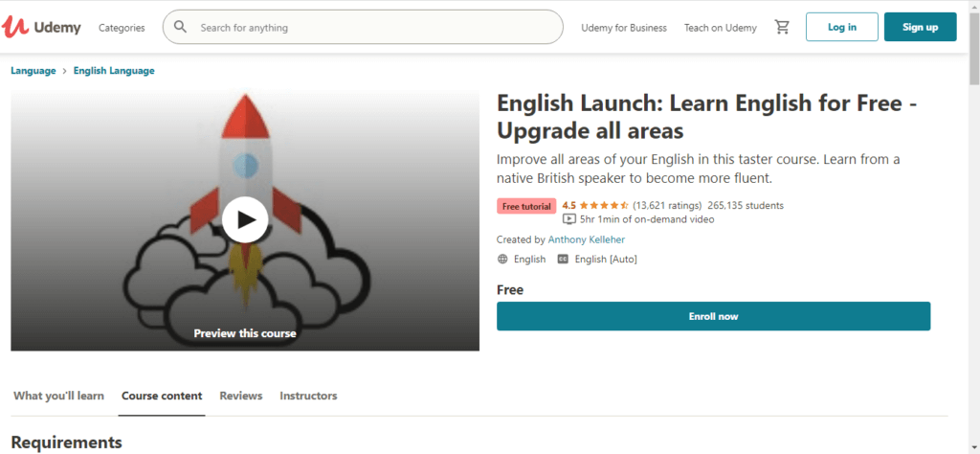Click the Preview this course label
Screen dimensions: 980x454
tap(245, 333)
